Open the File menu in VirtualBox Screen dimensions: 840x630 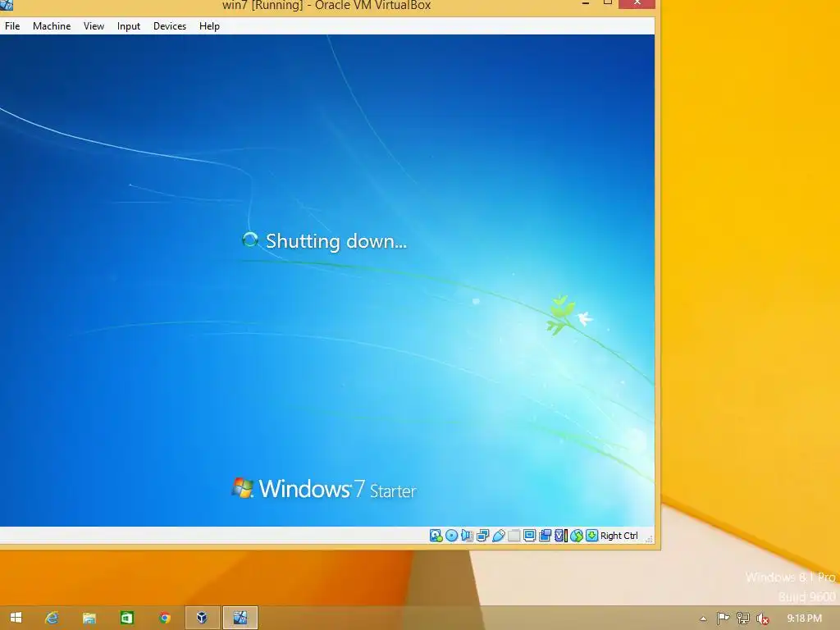pos(12,26)
